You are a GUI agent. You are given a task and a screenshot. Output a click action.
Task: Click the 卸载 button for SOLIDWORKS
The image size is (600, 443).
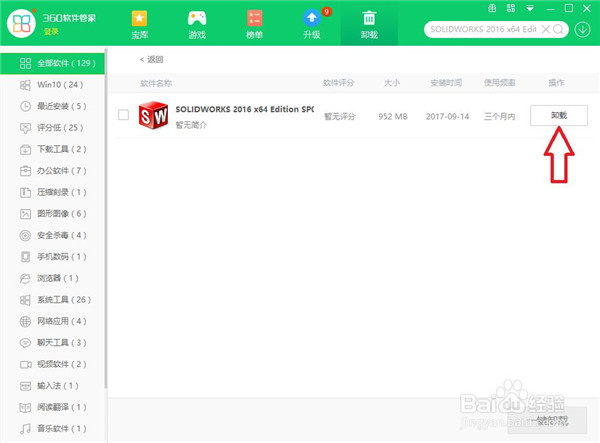coord(558,115)
